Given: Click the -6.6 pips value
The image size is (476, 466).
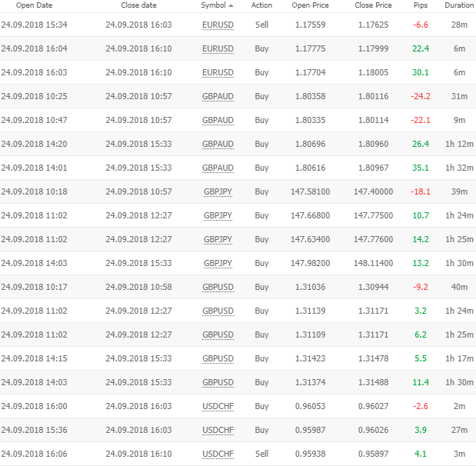Looking at the screenshot, I should pyautogui.click(x=421, y=25).
